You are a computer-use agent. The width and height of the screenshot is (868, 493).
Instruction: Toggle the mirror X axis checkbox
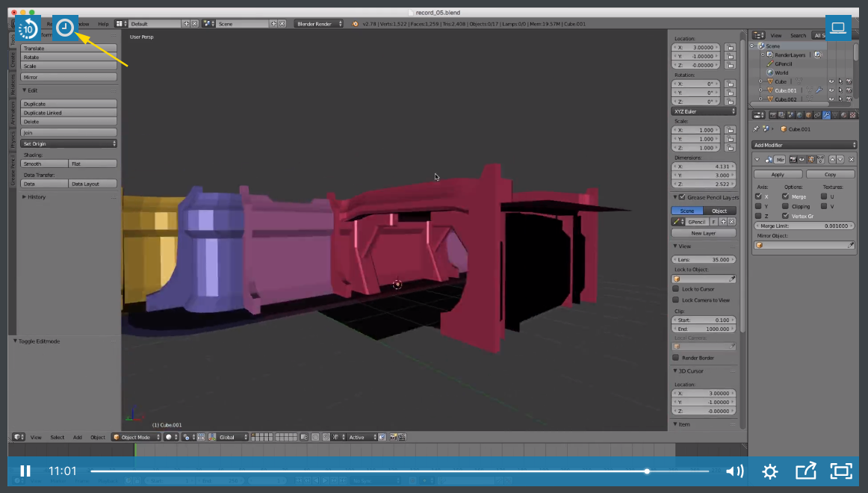pyautogui.click(x=759, y=196)
